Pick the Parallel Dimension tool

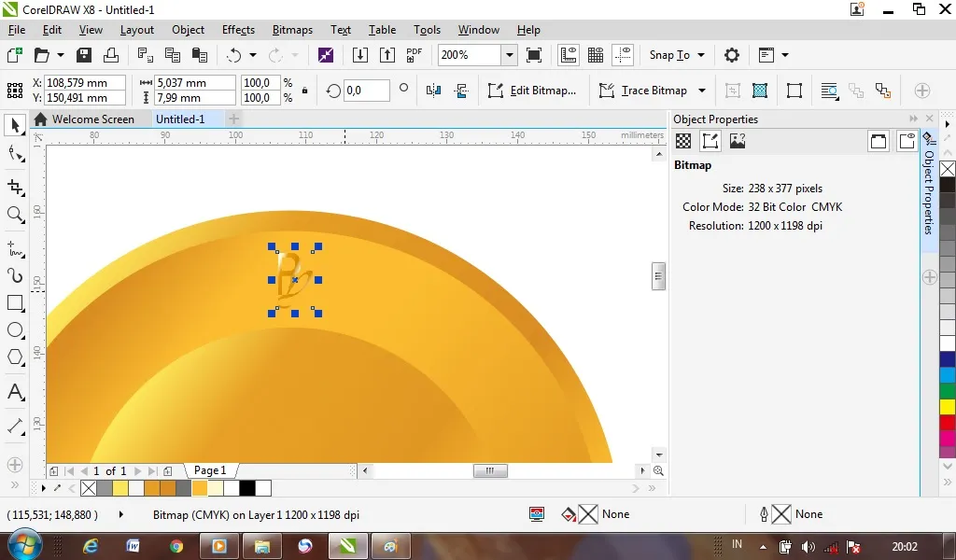[x=15, y=426]
